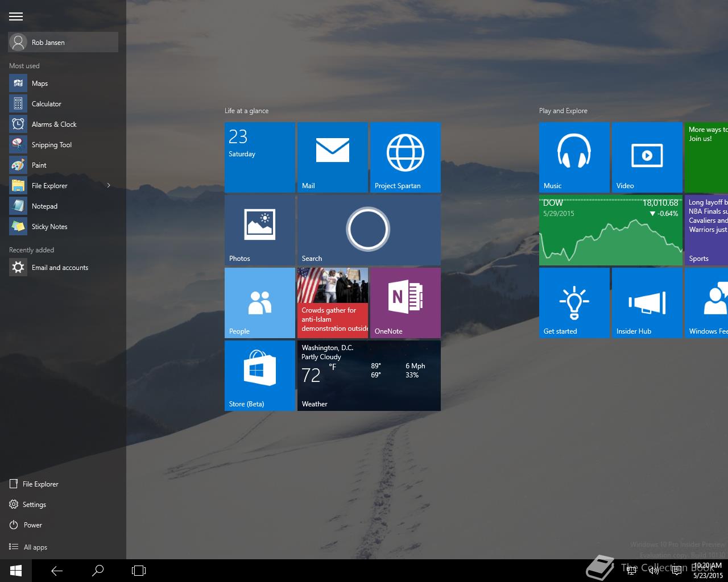
Task: Open the Calendar tile showing 23 Saturday
Action: (x=260, y=157)
